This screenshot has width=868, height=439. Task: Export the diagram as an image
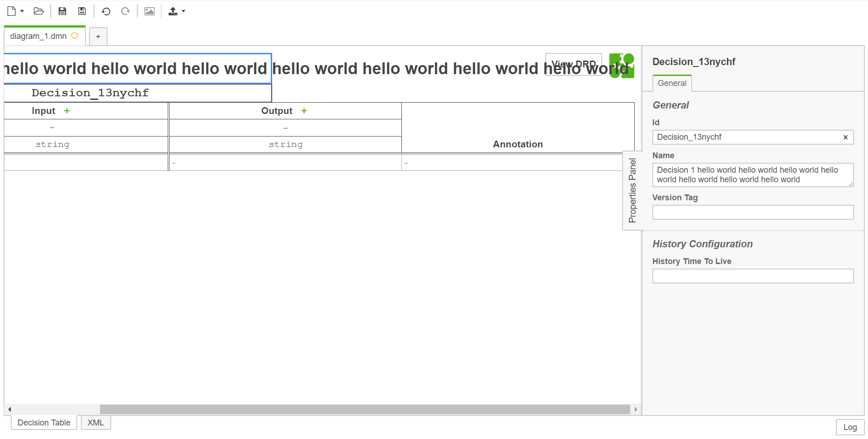[x=149, y=11]
